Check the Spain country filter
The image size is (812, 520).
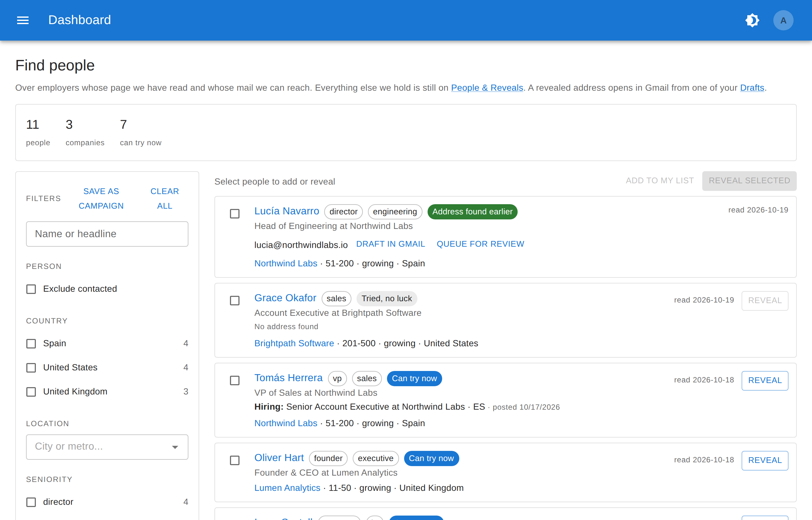click(31, 343)
